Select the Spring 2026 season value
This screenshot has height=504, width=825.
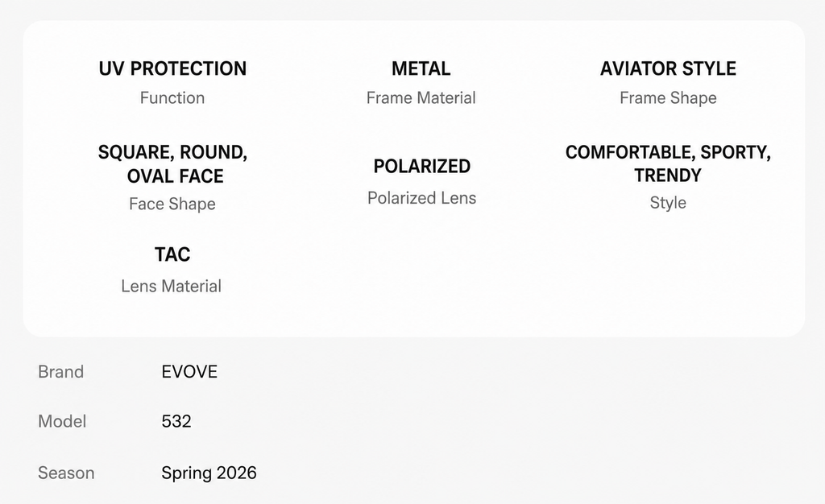pyautogui.click(x=209, y=473)
